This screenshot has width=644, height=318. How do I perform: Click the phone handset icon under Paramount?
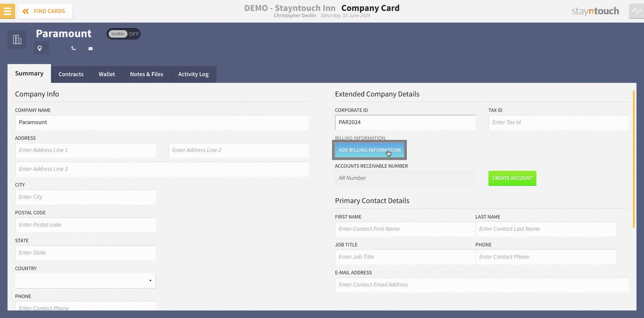(73, 48)
